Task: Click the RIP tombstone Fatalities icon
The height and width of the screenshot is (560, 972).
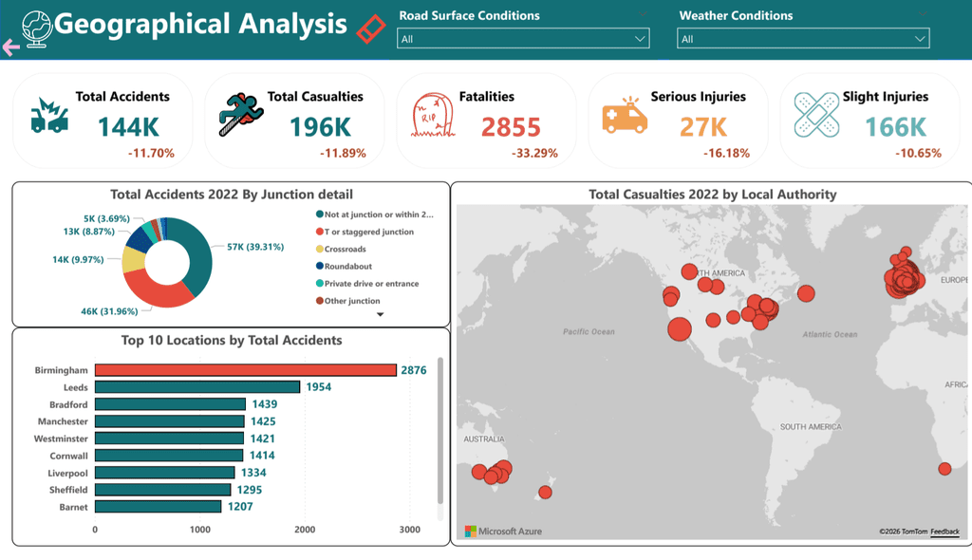Action: click(433, 116)
